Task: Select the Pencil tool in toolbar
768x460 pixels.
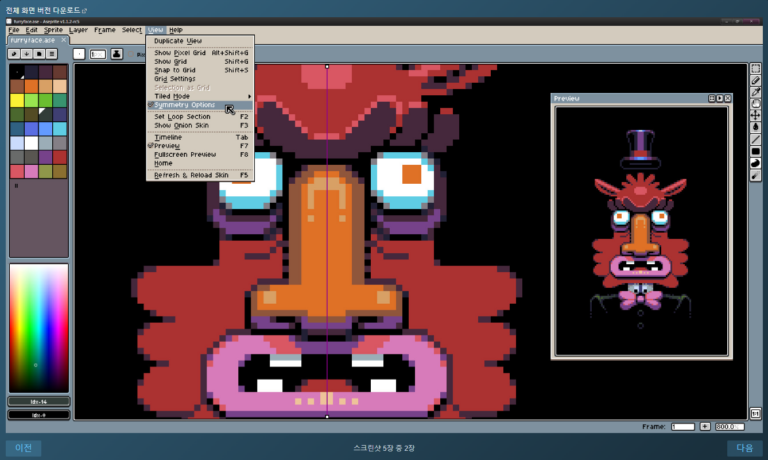Action: tap(755, 80)
